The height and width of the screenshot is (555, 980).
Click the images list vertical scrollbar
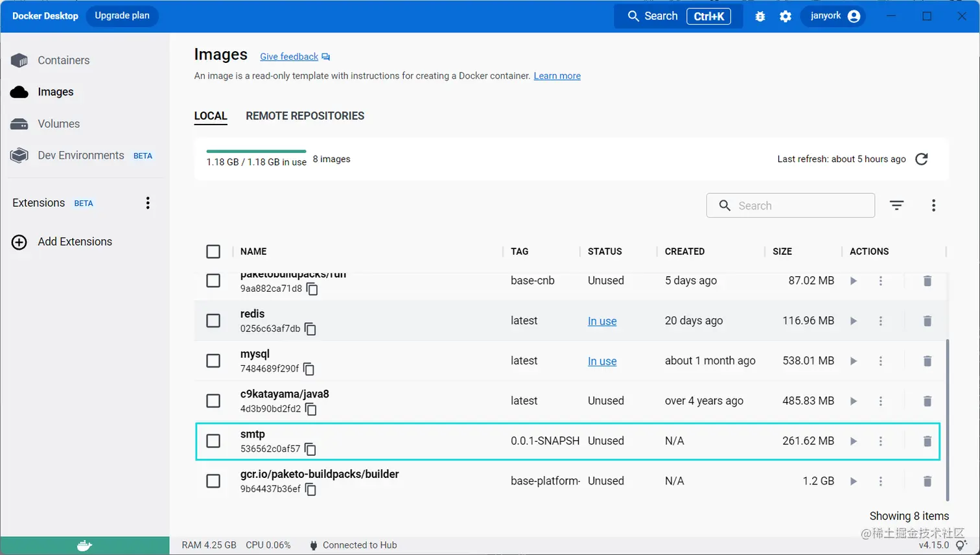click(x=947, y=419)
